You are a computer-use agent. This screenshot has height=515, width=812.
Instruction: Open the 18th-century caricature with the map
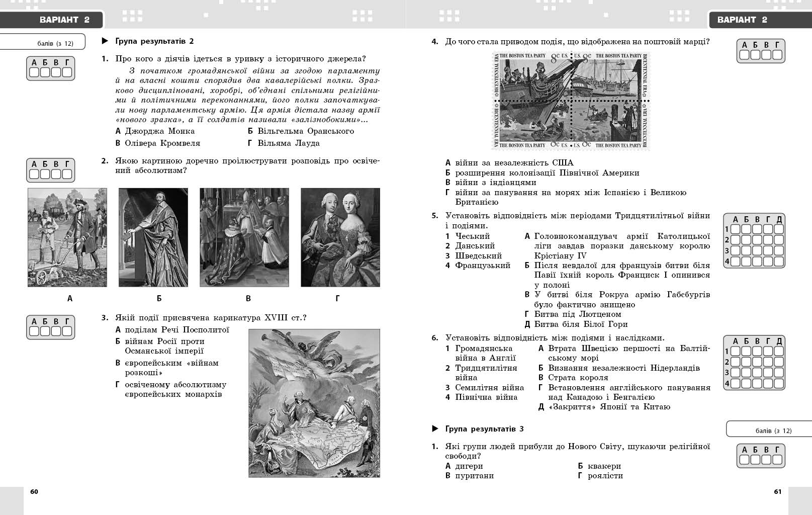tap(314, 403)
